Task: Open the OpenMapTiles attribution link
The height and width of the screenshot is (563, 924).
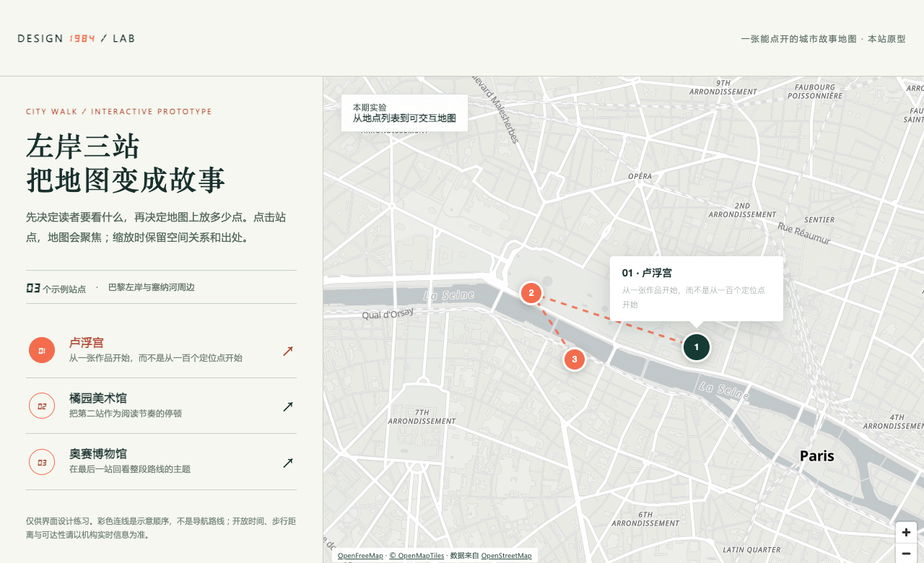Action: click(x=417, y=556)
